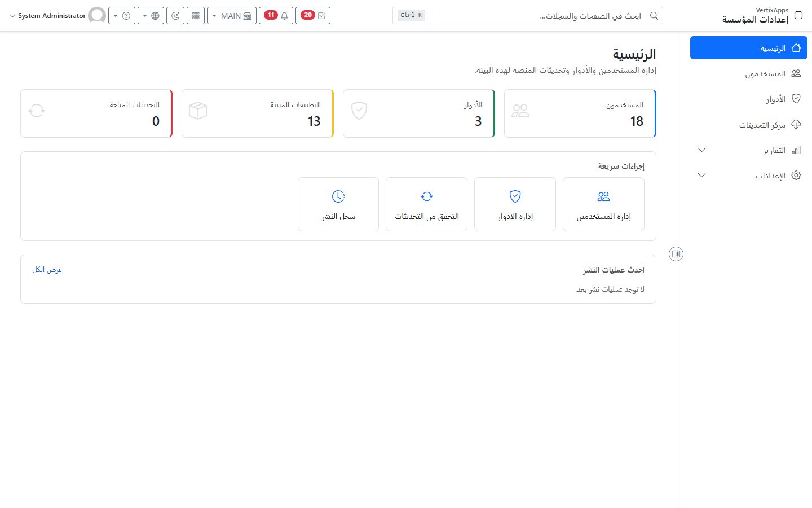
Task: Click the Ctrl K shortcut badge
Action: [411, 15]
